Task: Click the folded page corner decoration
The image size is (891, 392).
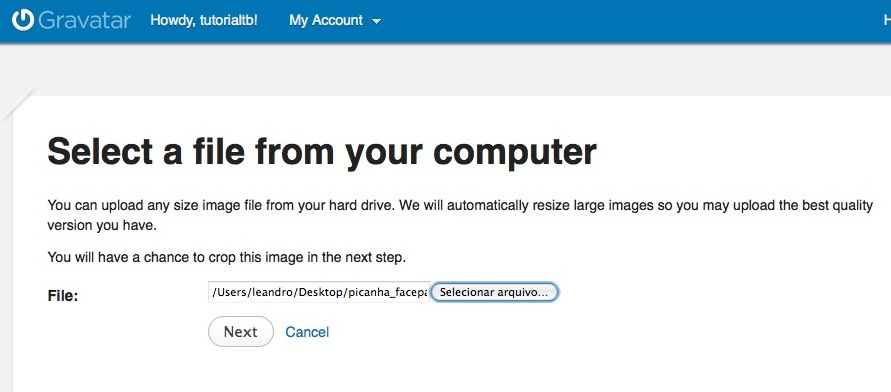Action: [17, 103]
